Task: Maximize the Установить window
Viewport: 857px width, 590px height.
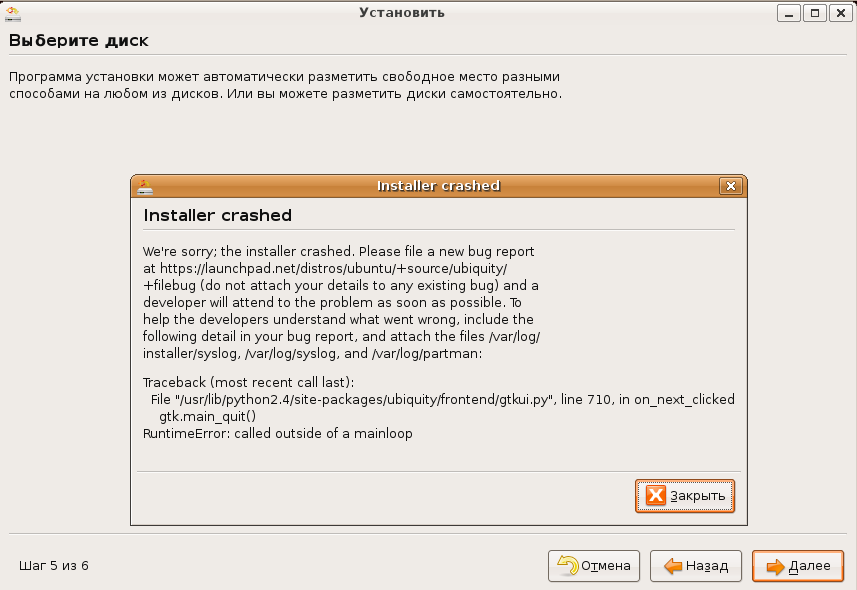Action: point(815,13)
